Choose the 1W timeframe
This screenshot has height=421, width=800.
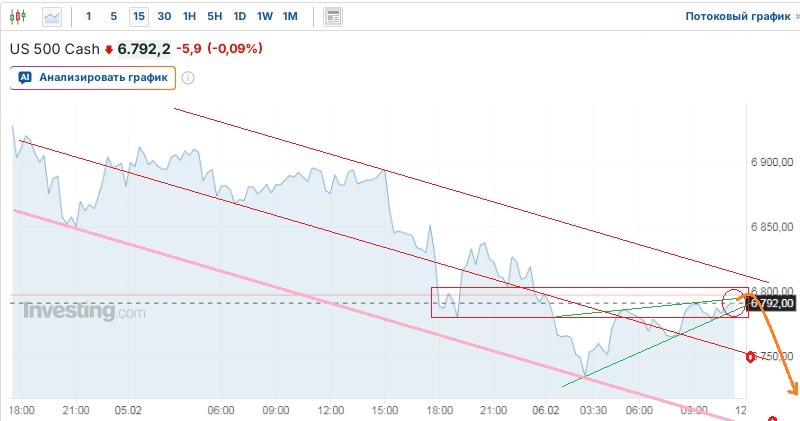[x=264, y=17]
